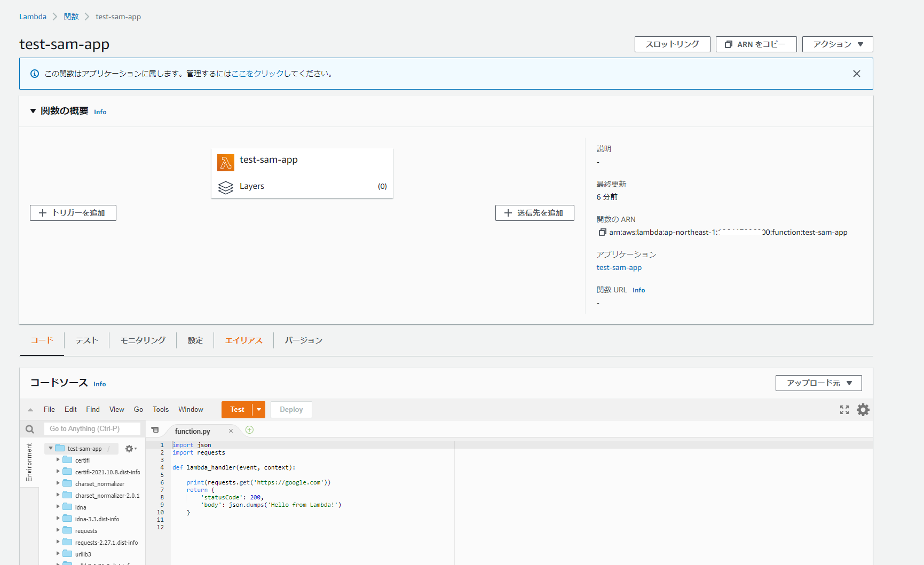The width and height of the screenshot is (924, 565).
Task: Expand the idna-3.3.dist-info folder
Action: tap(58, 518)
